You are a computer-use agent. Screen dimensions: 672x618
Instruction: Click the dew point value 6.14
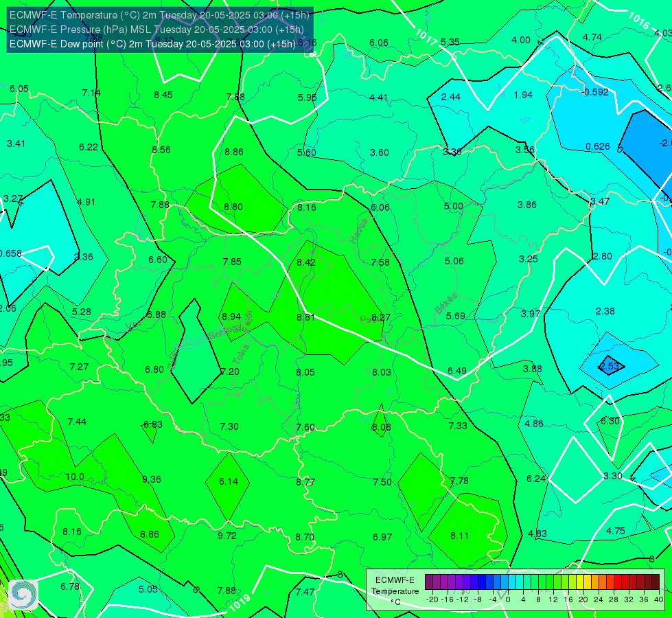click(229, 481)
